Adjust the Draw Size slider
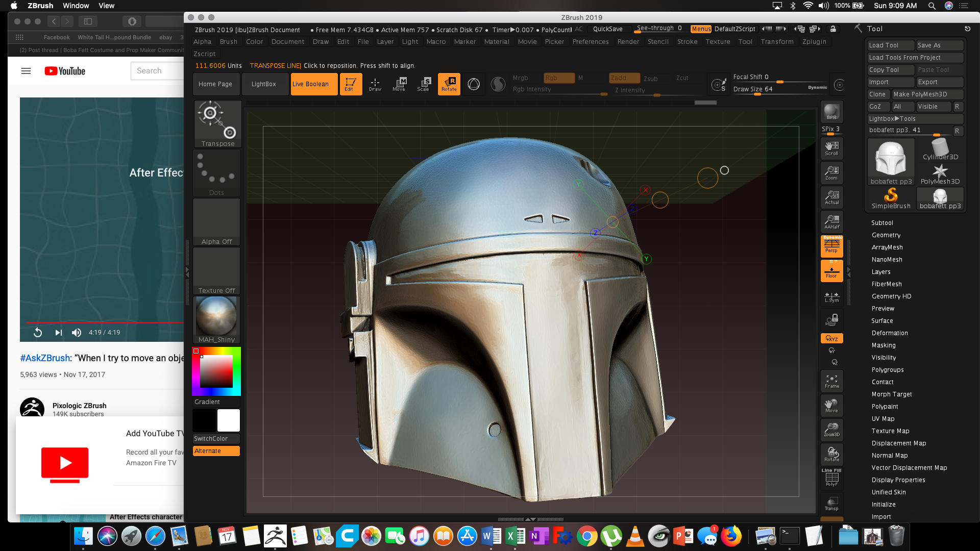Image resolution: width=980 pixels, height=551 pixels. pos(779,89)
